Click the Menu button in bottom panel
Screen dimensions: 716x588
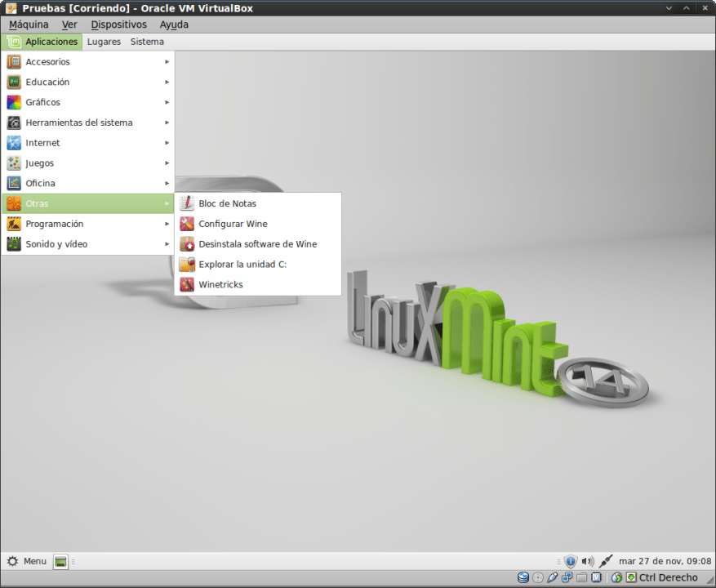[x=27, y=561]
